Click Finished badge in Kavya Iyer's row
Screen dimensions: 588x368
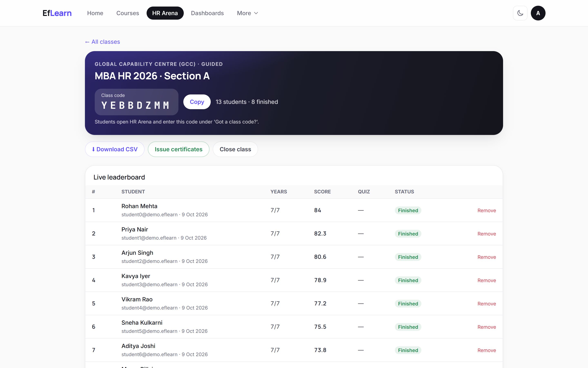408,280
